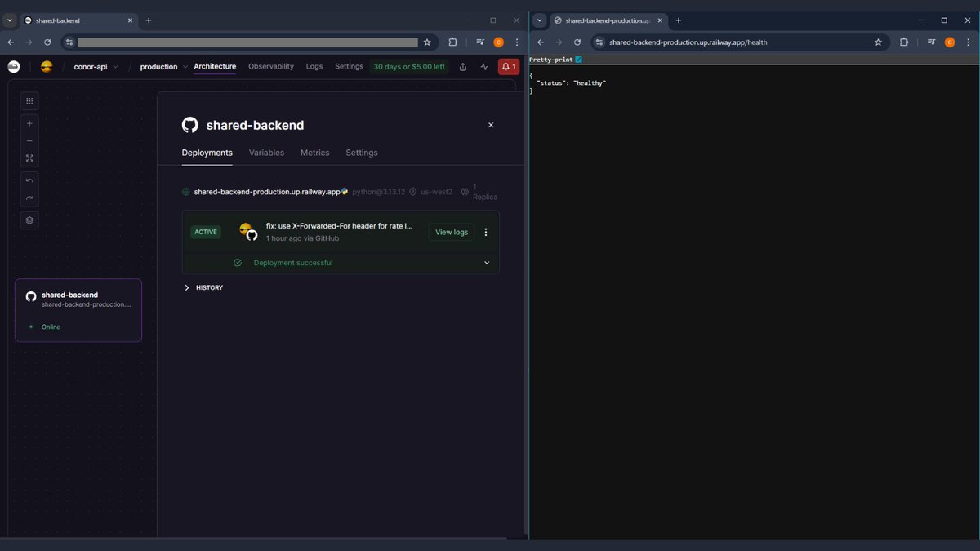Open the X-Forwarded-For fix deployment entry

(x=339, y=225)
